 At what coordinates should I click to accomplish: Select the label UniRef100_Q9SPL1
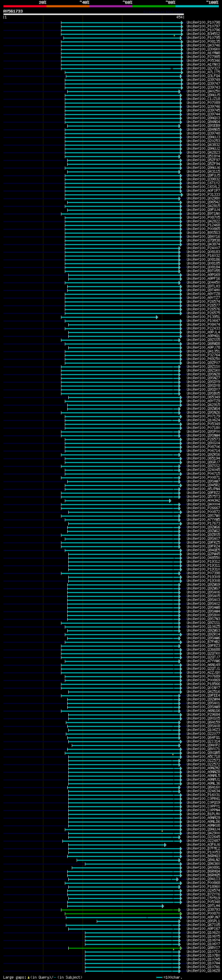pos(203,921)
